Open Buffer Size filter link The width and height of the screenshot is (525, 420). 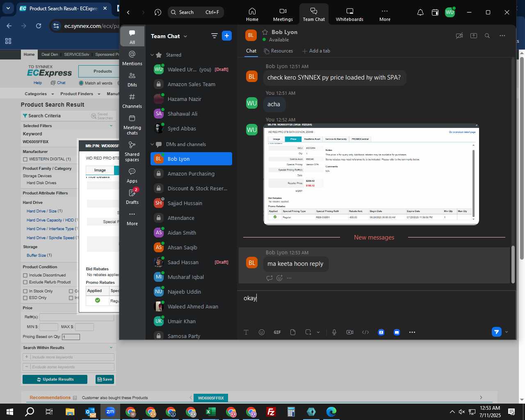click(x=36, y=256)
